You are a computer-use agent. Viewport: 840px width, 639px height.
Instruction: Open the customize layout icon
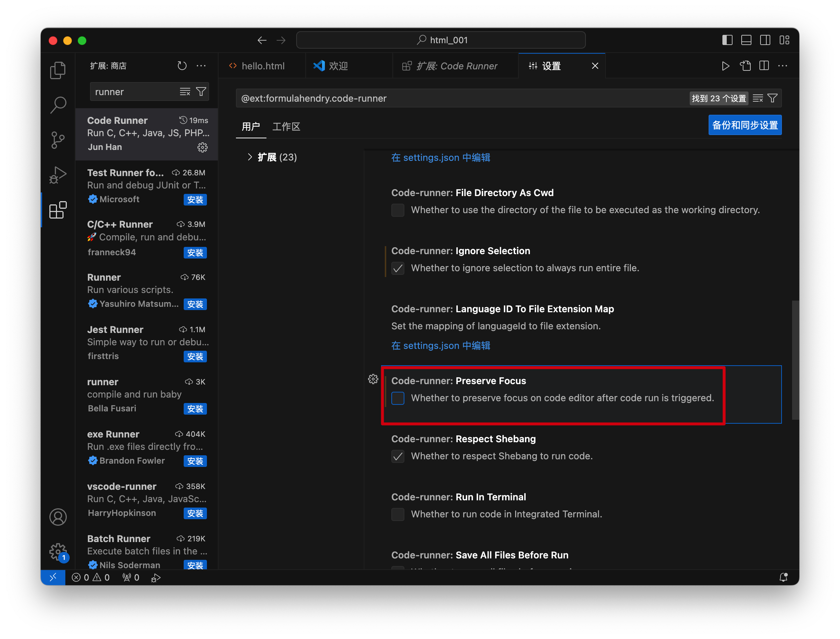(x=784, y=40)
